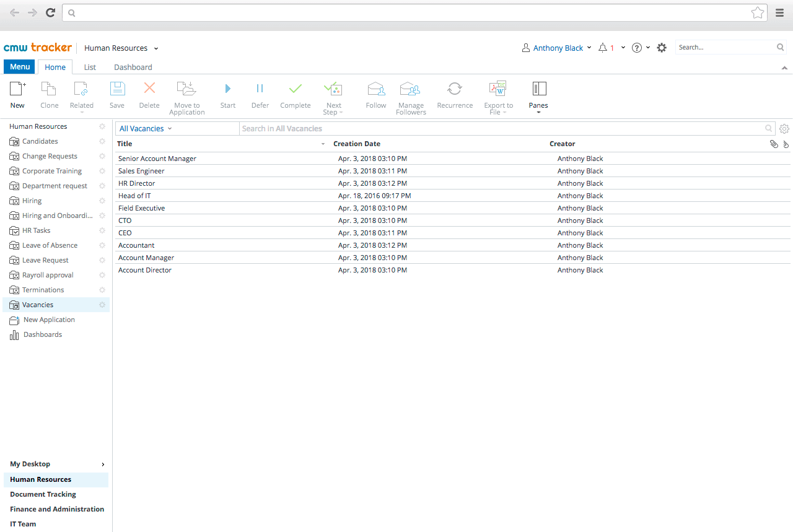Select the Field Executive row

click(452, 208)
